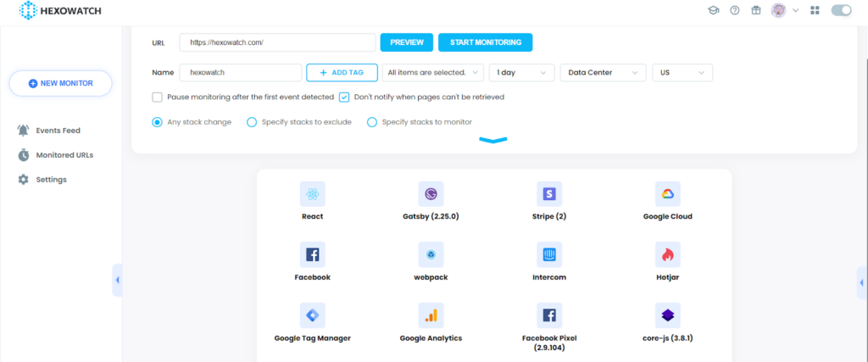This screenshot has width=868, height=362.
Task: Click the gift box icon
Action: (x=756, y=10)
